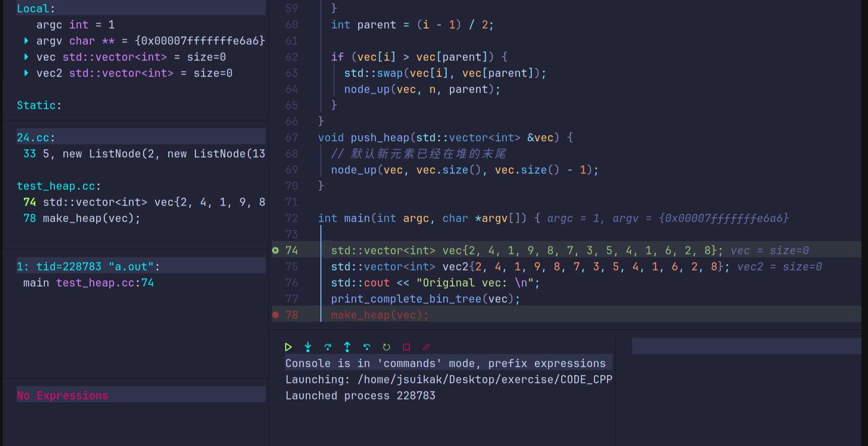
Task: Open the Static scope header
Action: pos(39,105)
